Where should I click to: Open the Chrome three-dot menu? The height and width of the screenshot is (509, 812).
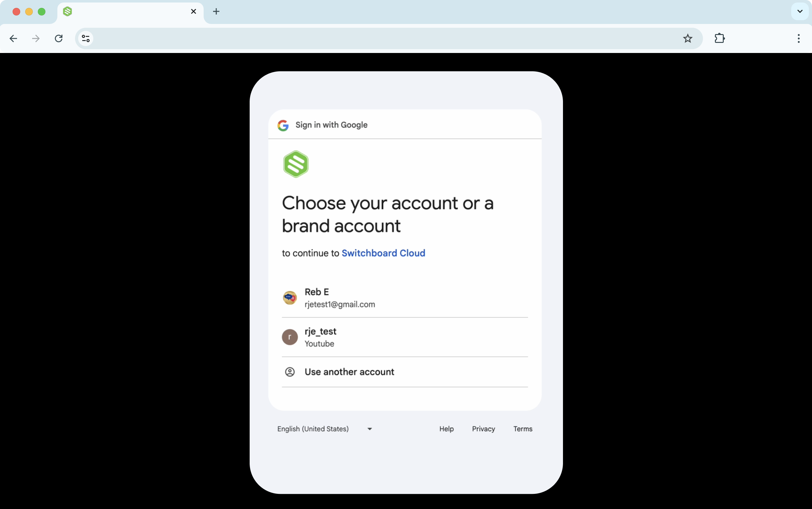pyautogui.click(x=798, y=38)
